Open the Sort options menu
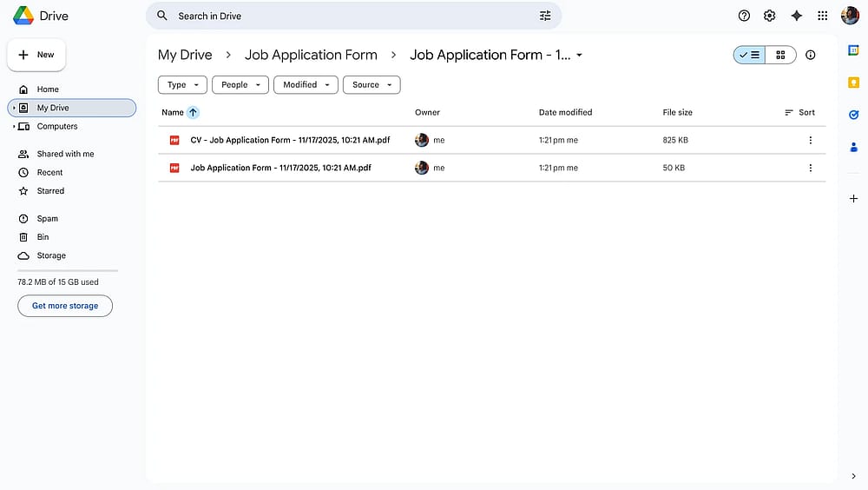868x490 pixels. (799, 113)
